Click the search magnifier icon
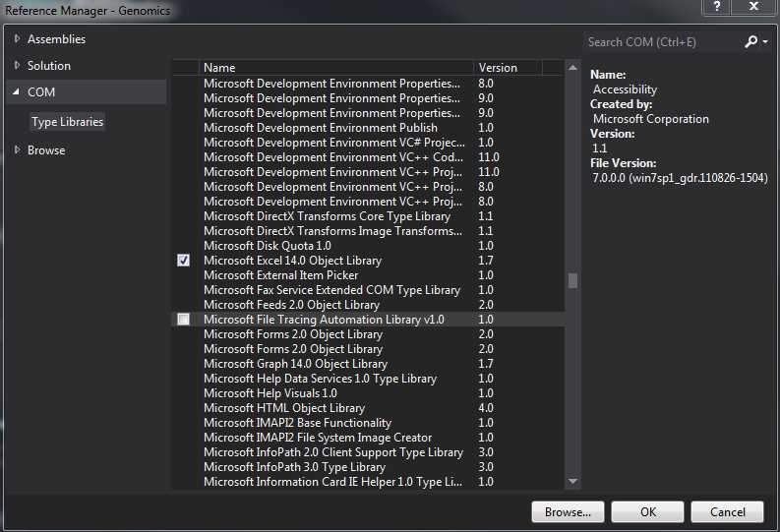This screenshot has height=532, width=780. tap(750, 41)
